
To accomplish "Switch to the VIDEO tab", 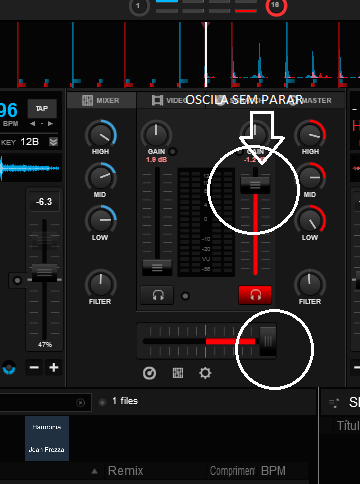I will (167, 100).
